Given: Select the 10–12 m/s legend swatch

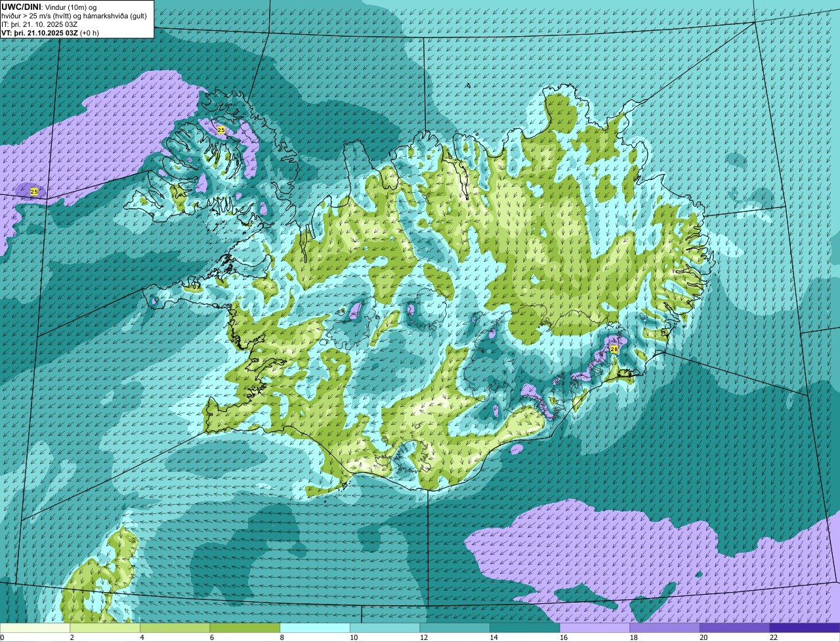Looking at the screenshot, I should [x=385, y=628].
